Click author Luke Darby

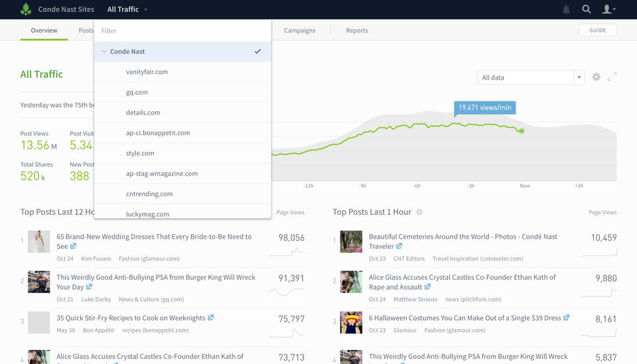click(x=96, y=299)
